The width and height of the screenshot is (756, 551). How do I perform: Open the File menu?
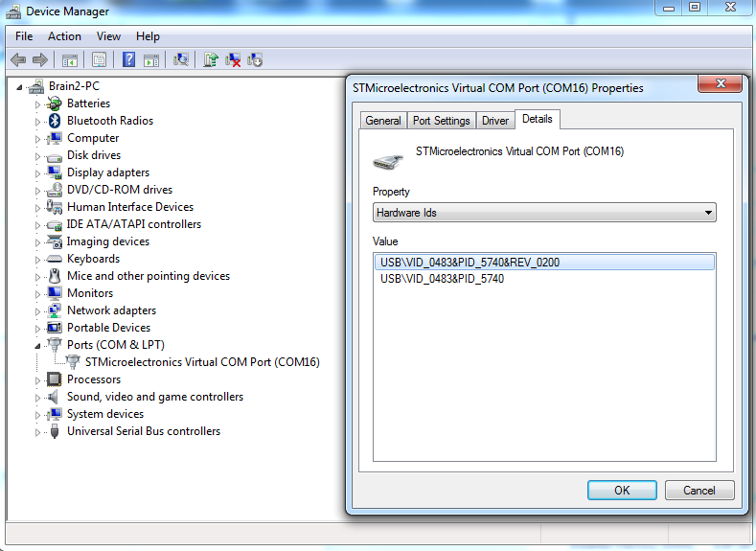pos(24,36)
